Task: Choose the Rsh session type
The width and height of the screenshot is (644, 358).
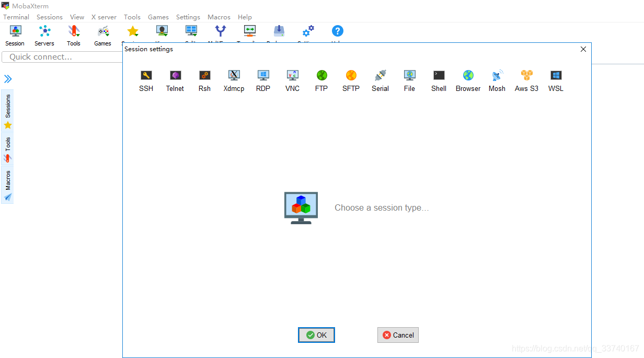Action: 204,81
